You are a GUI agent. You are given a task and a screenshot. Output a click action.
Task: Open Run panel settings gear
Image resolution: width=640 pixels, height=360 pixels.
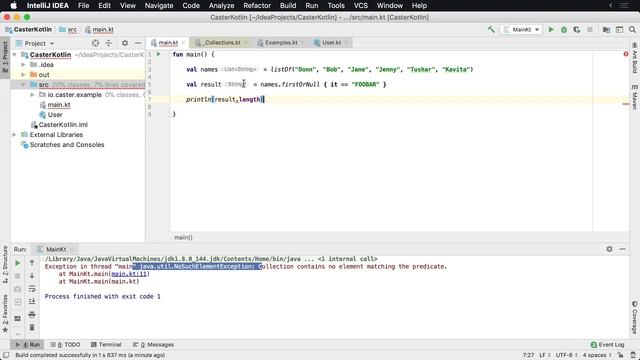[x=609, y=249]
